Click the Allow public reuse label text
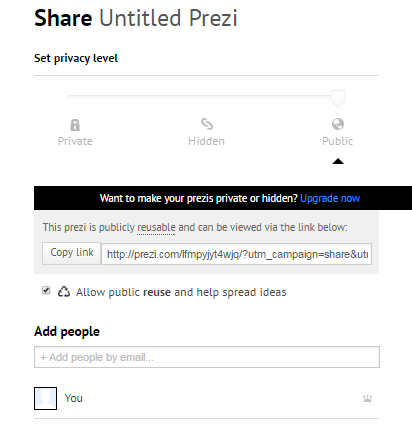 coord(181,292)
